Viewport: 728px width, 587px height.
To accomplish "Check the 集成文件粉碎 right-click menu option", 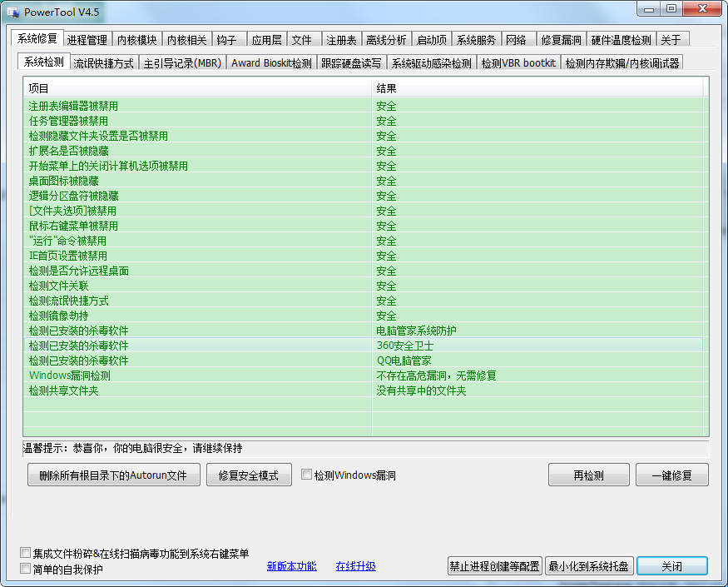I will pos(25,554).
